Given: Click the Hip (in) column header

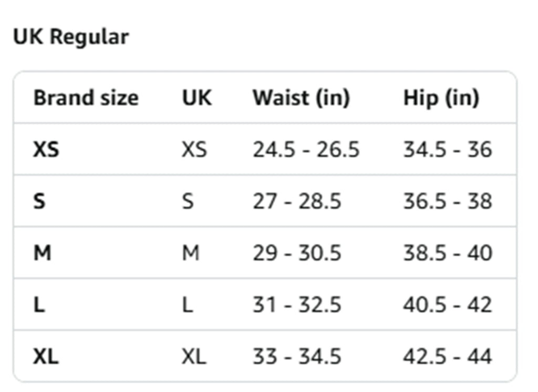Looking at the screenshot, I should point(441,98).
